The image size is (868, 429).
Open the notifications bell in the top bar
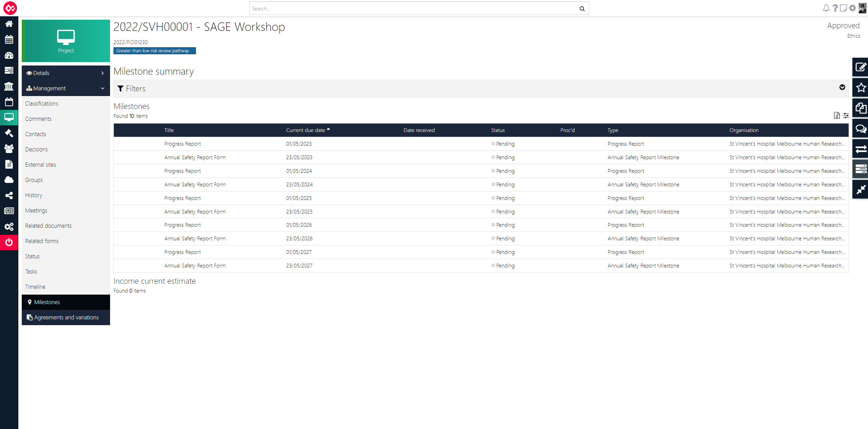pos(826,8)
